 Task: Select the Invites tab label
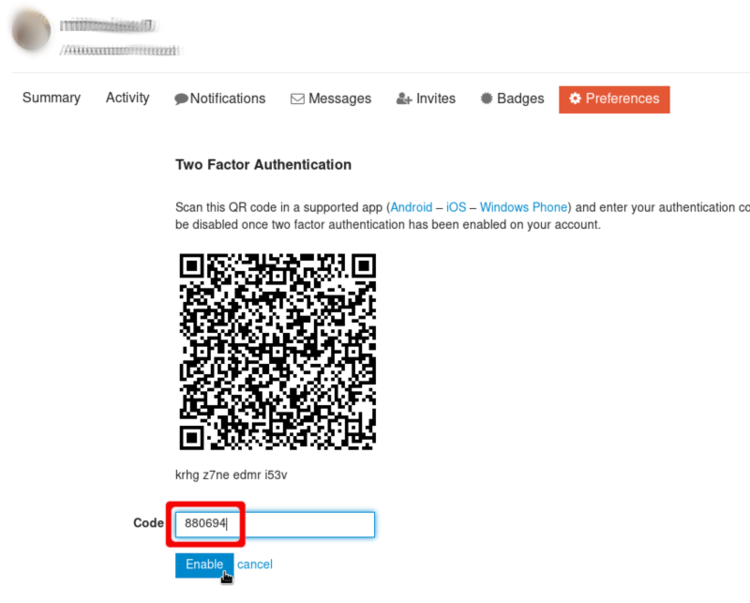pos(436,99)
